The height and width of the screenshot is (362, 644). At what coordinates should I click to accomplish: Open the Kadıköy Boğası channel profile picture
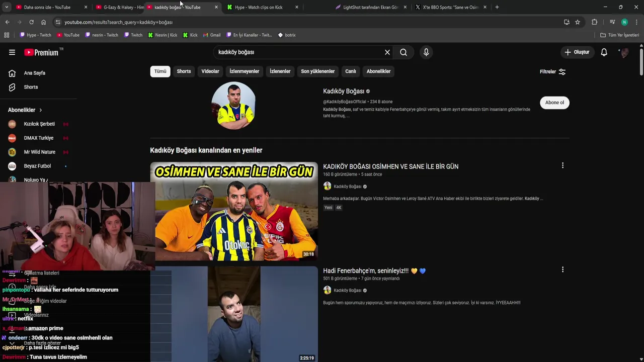point(233,106)
